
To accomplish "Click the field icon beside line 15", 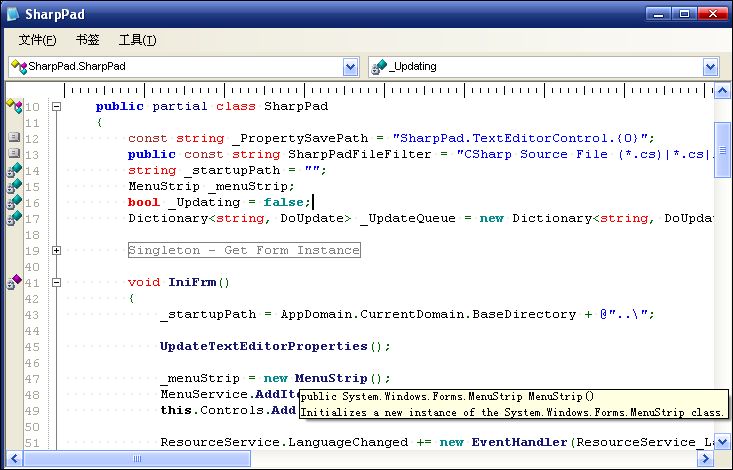I will pyautogui.click(x=14, y=186).
